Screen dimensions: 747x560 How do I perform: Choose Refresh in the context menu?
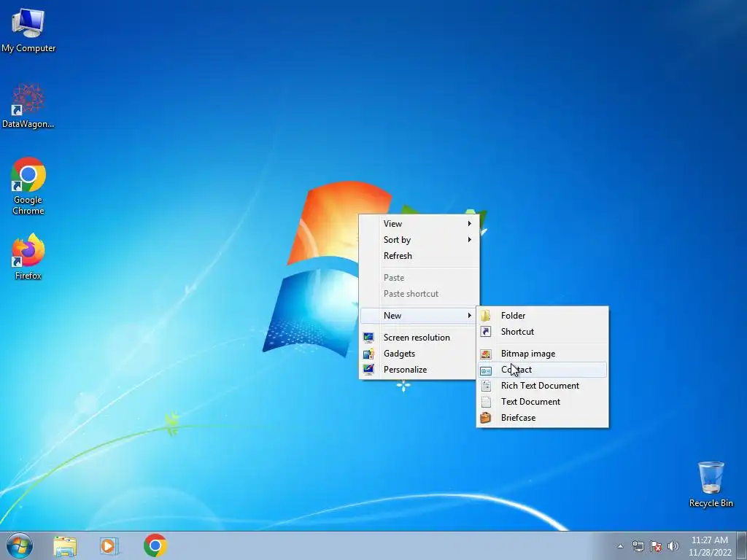point(419,256)
